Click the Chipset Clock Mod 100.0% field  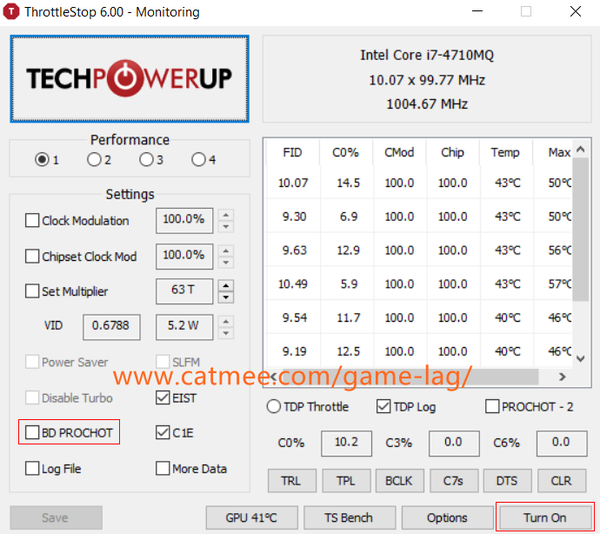(x=184, y=256)
